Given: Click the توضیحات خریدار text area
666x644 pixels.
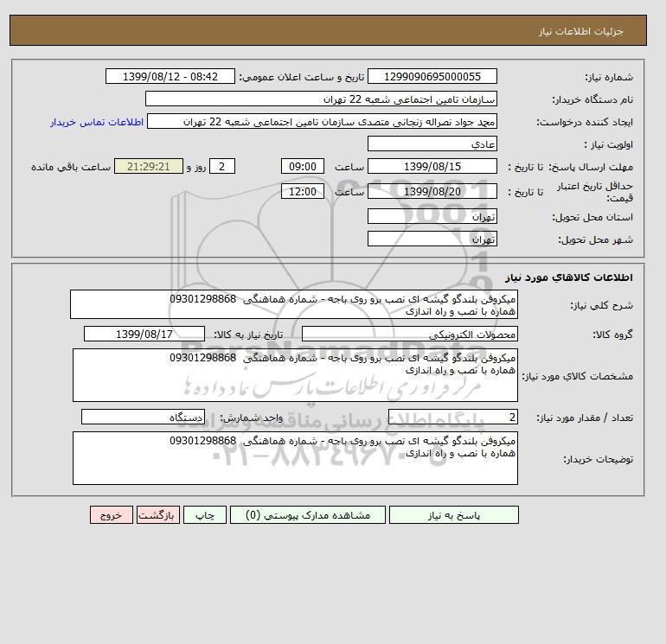Looking at the screenshot, I should (295, 458).
